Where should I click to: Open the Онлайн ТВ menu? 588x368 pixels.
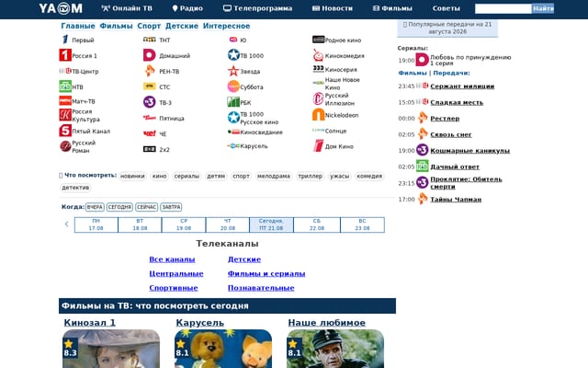pos(127,8)
